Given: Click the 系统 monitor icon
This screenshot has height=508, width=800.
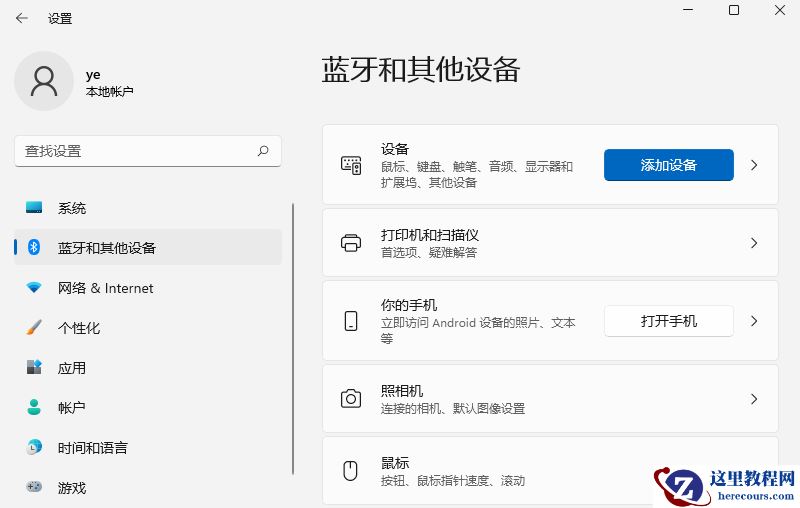Looking at the screenshot, I should pyautogui.click(x=34, y=208).
